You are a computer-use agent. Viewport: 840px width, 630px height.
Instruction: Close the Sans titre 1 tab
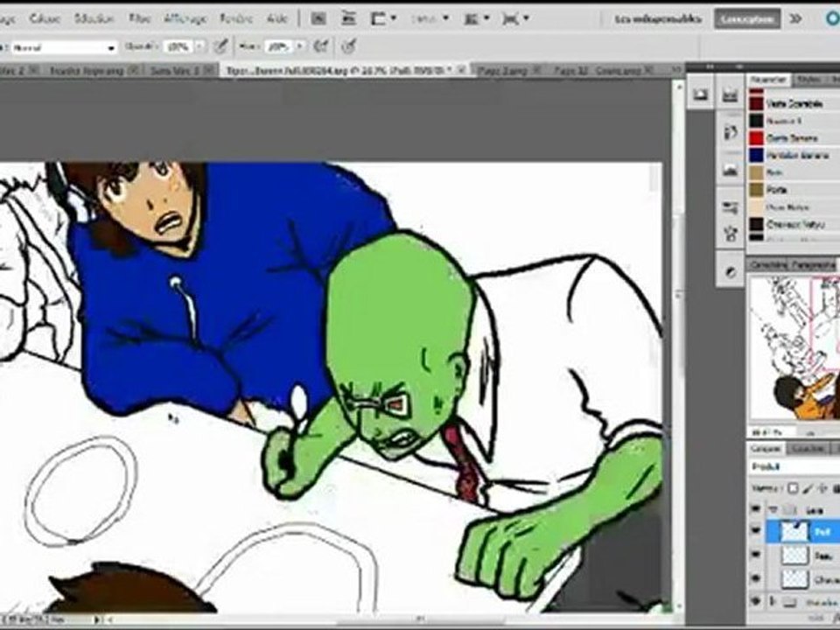point(210,70)
